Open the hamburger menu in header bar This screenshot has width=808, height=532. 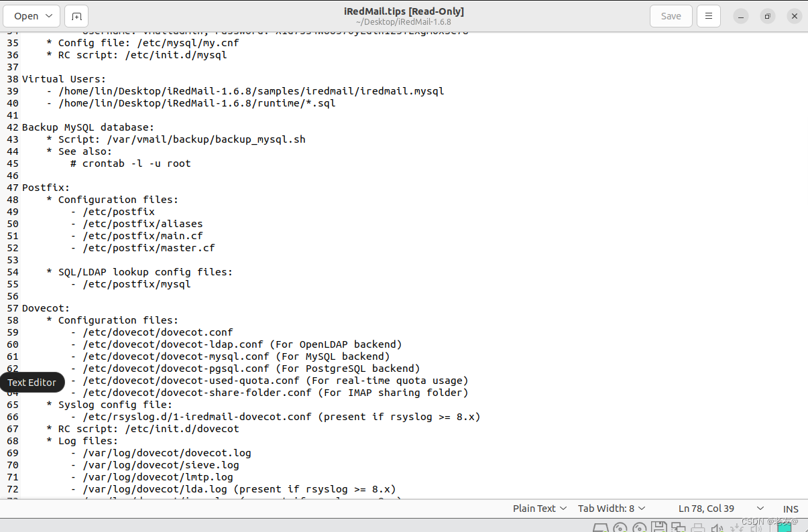(709, 16)
